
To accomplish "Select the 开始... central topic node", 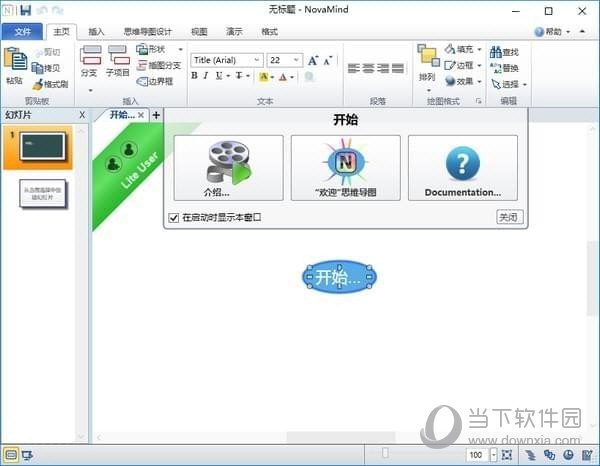I will (x=339, y=277).
